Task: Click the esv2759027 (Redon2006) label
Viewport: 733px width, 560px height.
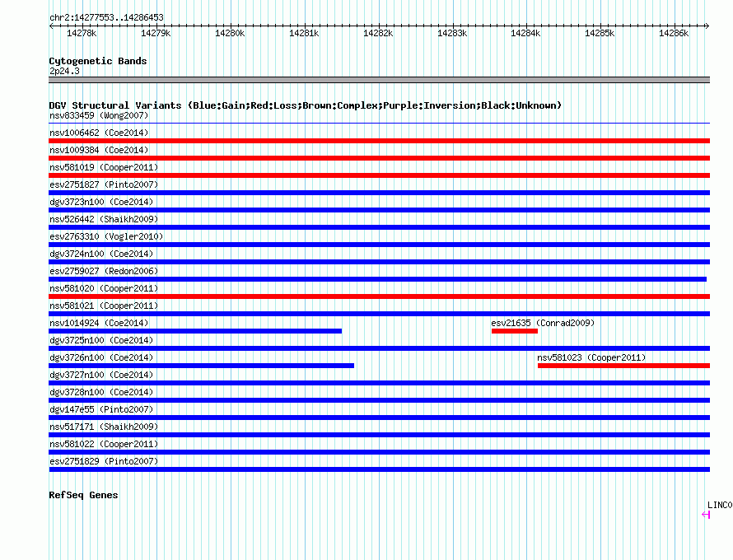Action: (x=104, y=271)
